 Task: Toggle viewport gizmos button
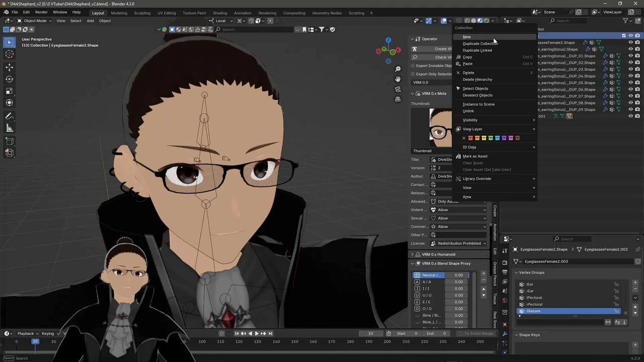click(429, 21)
